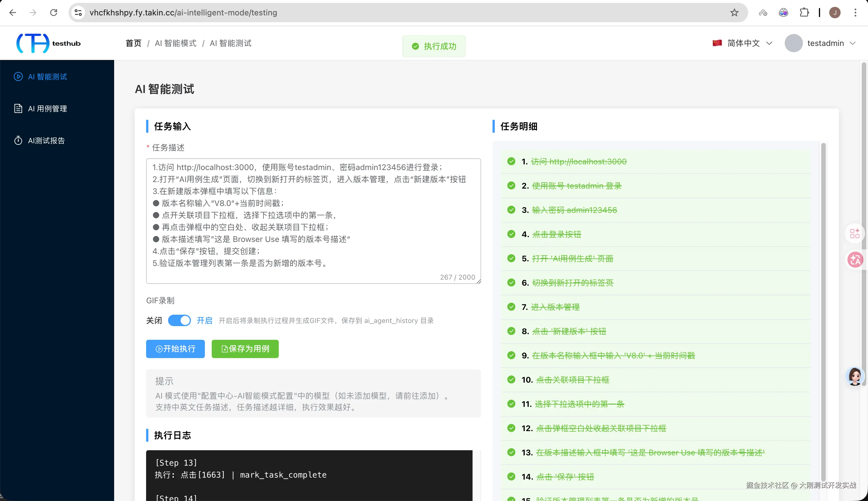
Task: Open Chrome three-dot menu
Action: pos(855,13)
